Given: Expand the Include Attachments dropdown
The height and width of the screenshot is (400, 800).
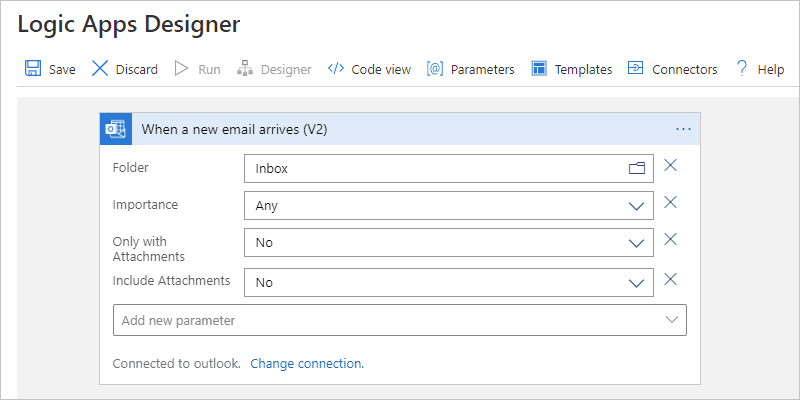Looking at the screenshot, I should tap(636, 283).
